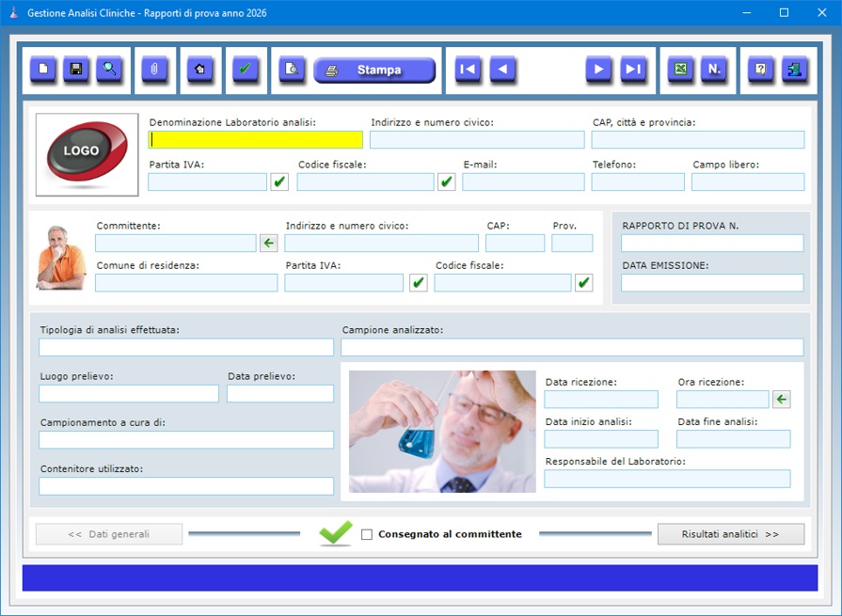Click the N. numbering toolbar button
Image resolution: width=842 pixels, height=616 pixels.
pyautogui.click(x=714, y=70)
